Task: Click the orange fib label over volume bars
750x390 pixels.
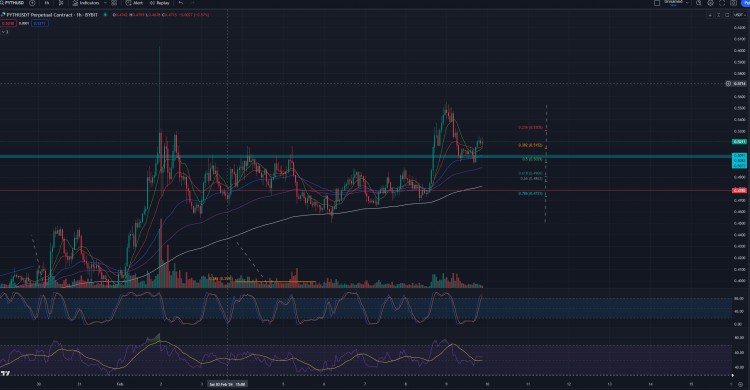Action: (221, 279)
